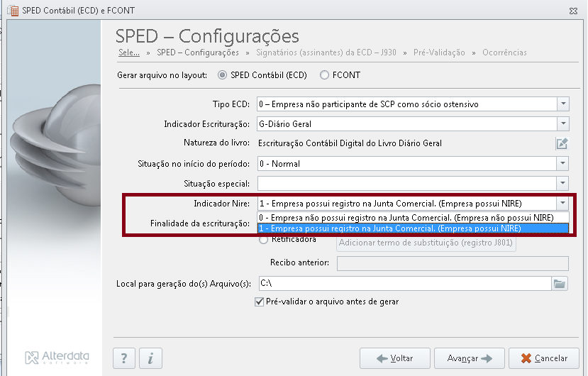Choose highlighted option 1 - Empresa possui NIRE
The height and width of the screenshot is (376, 588).
click(x=414, y=228)
